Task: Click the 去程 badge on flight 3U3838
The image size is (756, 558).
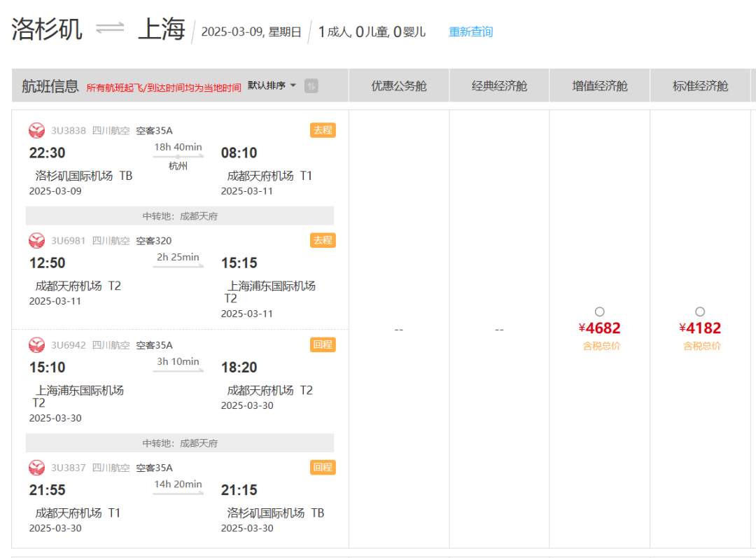Action: [x=323, y=130]
